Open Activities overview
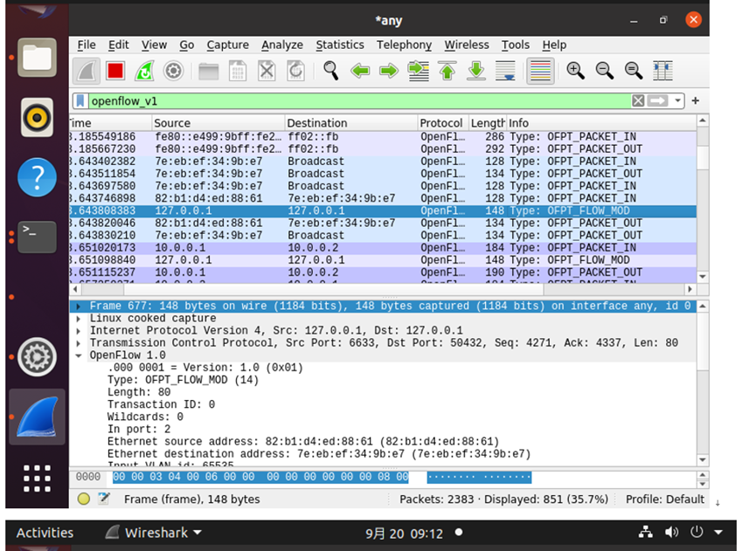 [x=45, y=533]
